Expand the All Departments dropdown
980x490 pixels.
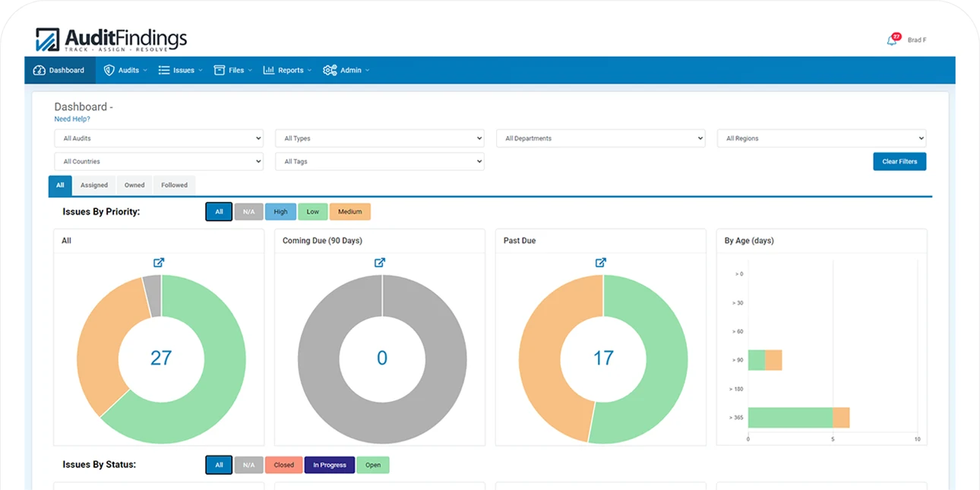coord(601,138)
